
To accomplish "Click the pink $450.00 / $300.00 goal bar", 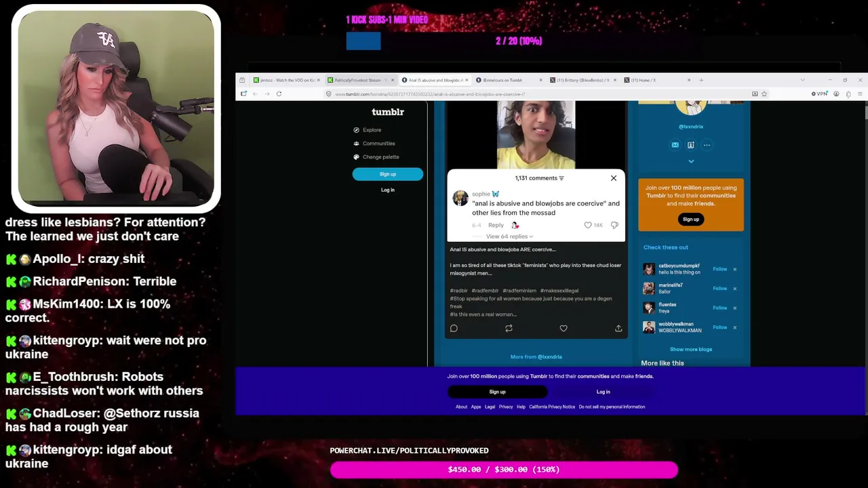I will [504, 470].
